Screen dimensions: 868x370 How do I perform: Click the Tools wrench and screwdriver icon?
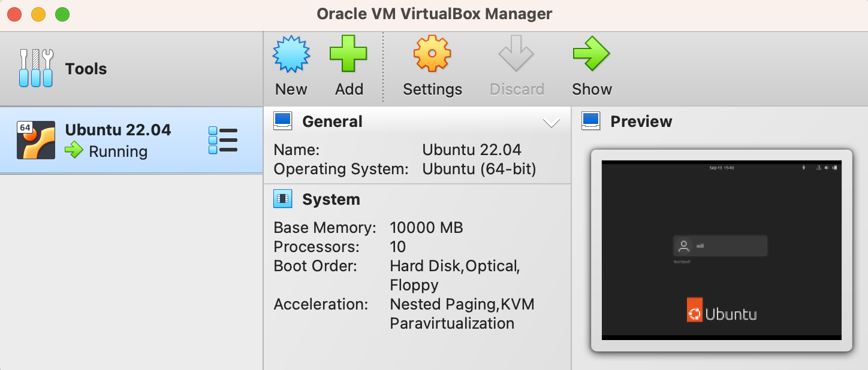click(36, 68)
